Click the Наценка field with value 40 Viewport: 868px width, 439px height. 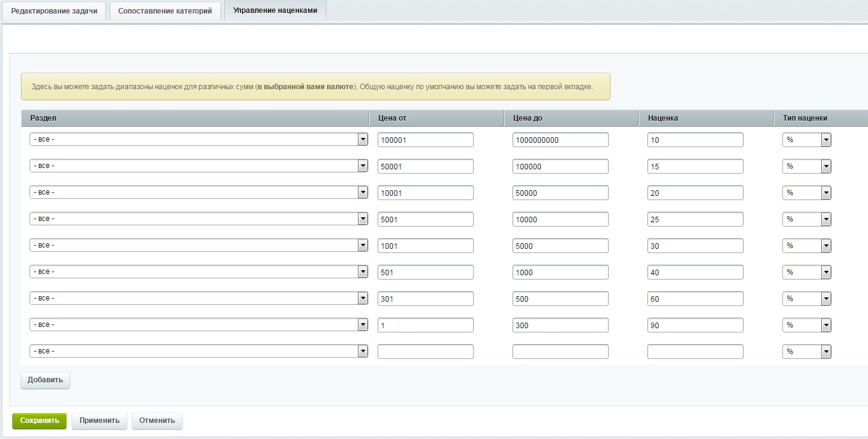[695, 272]
